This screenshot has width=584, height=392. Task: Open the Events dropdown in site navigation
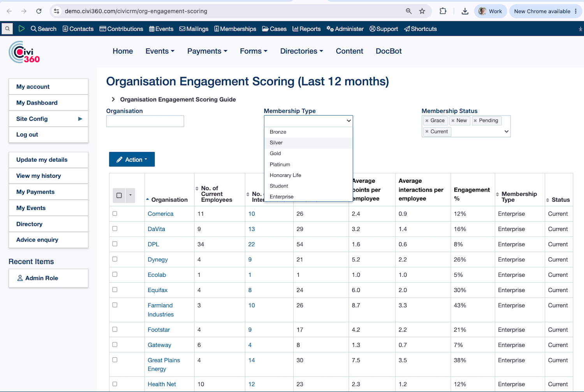[160, 51]
